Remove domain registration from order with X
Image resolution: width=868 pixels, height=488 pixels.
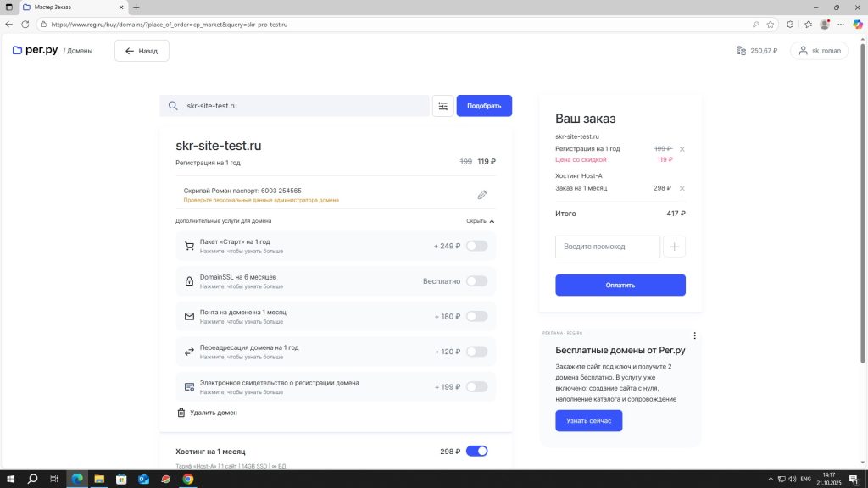(x=682, y=149)
